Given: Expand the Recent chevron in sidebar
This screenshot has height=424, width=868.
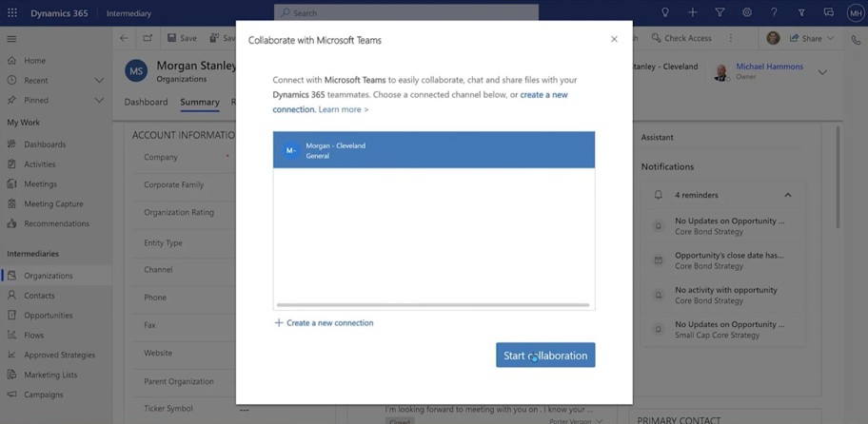Looking at the screenshot, I should [x=99, y=81].
